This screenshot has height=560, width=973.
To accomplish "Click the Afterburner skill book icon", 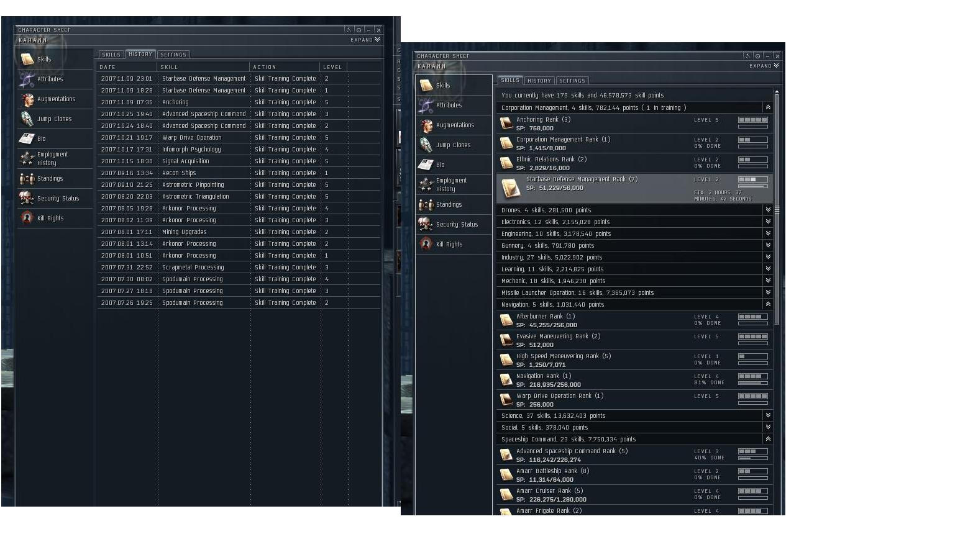I will (x=506, y=320).
